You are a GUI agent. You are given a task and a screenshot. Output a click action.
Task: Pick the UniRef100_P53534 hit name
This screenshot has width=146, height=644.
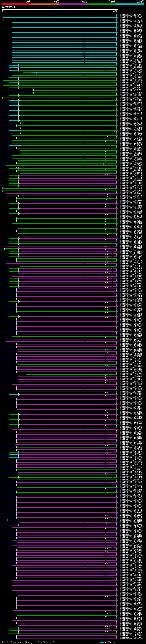[131, 354]
